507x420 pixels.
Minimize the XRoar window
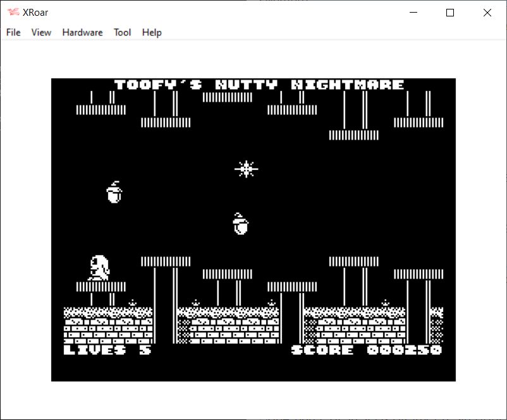pos(414,13)
